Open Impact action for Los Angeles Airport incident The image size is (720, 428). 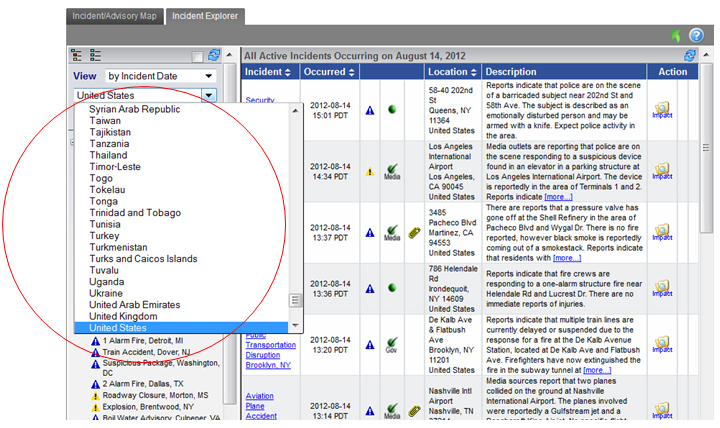tap(662, 171)
